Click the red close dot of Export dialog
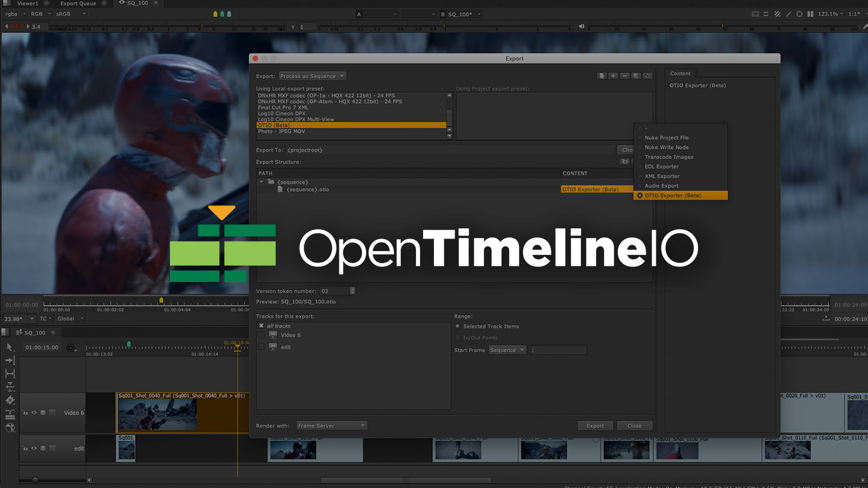The height and width of the screenshot is (488, 868). pyautogui.click(x=255, y=58)
